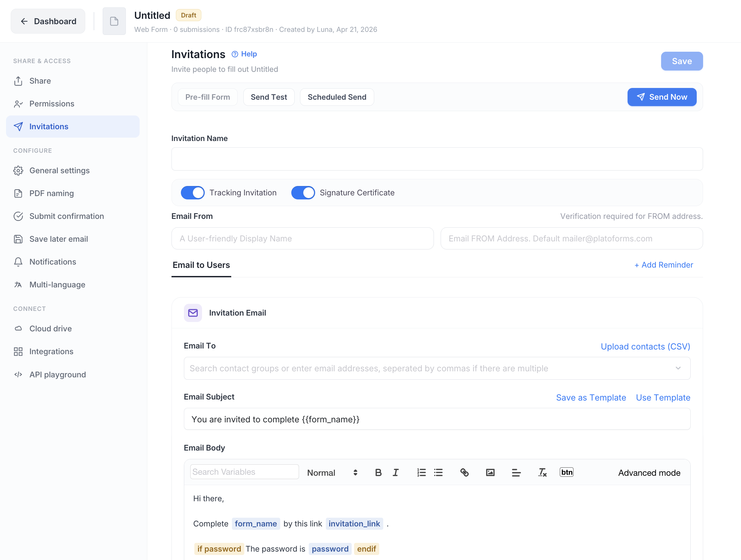
Task: Click the form_name variable chip in body
Action: tap(256, 524)
